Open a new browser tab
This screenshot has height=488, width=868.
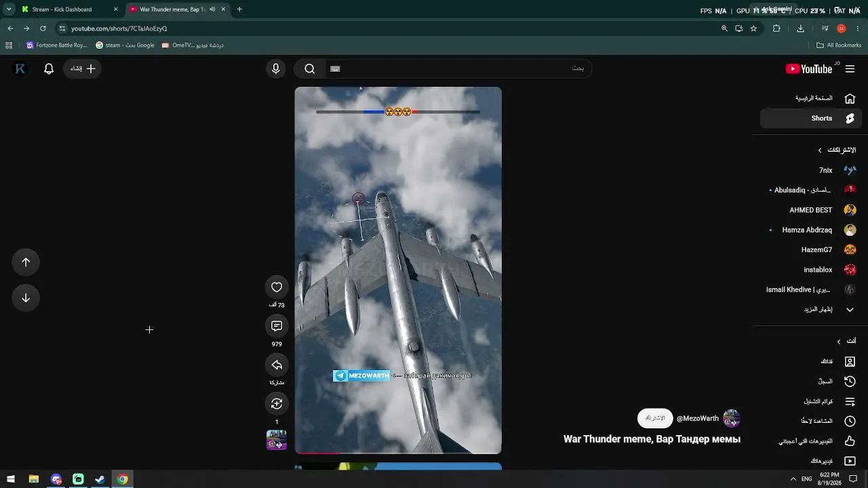click(239, 9)
